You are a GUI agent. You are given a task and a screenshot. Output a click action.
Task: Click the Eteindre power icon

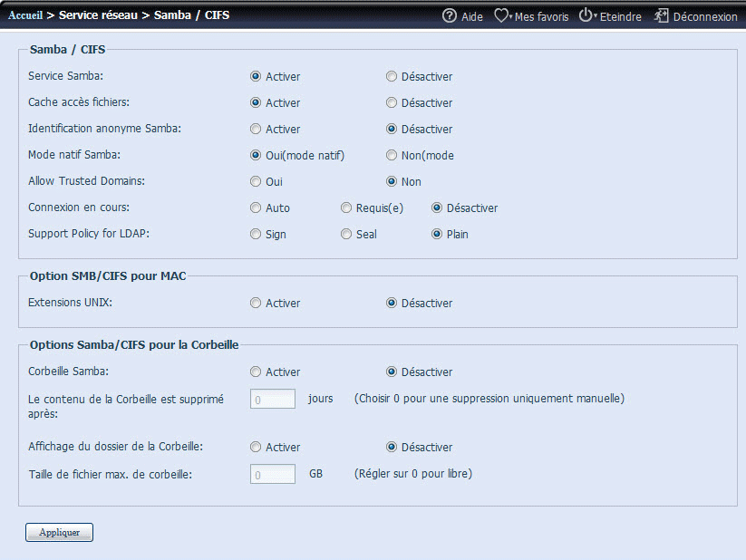(x=586, y=16)
